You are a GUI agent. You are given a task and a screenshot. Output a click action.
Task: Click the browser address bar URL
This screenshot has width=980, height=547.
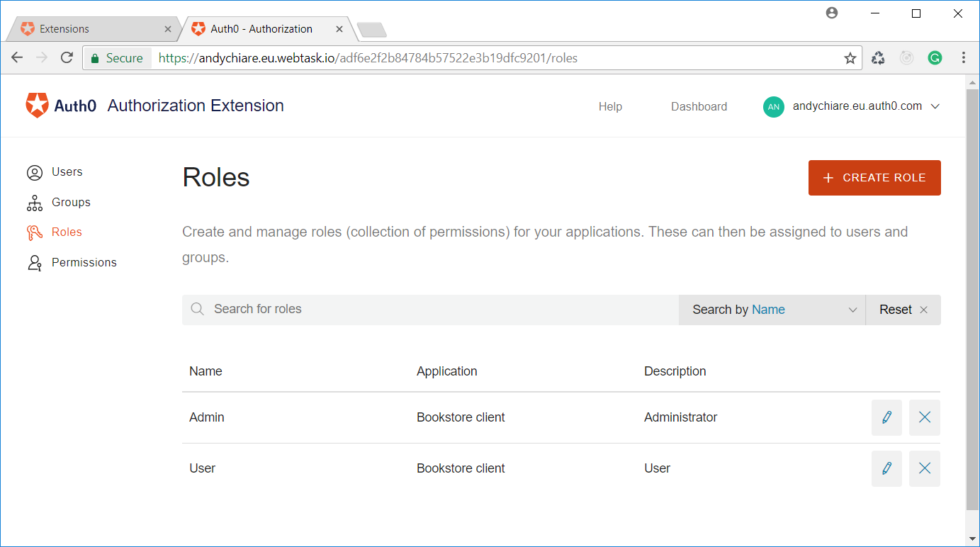368,58
